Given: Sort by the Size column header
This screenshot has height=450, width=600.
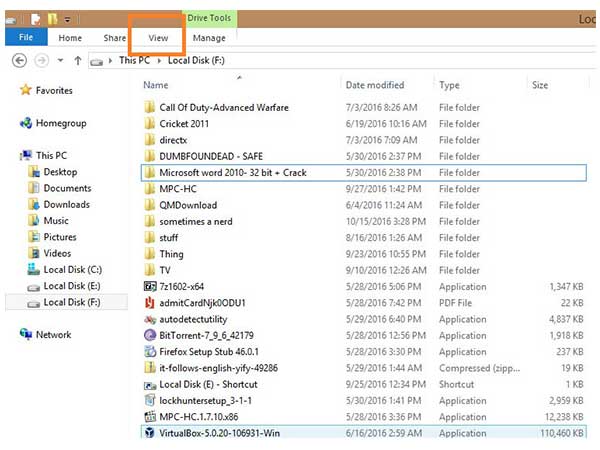Looking at the screenshot, I should [x=540, y=86].
